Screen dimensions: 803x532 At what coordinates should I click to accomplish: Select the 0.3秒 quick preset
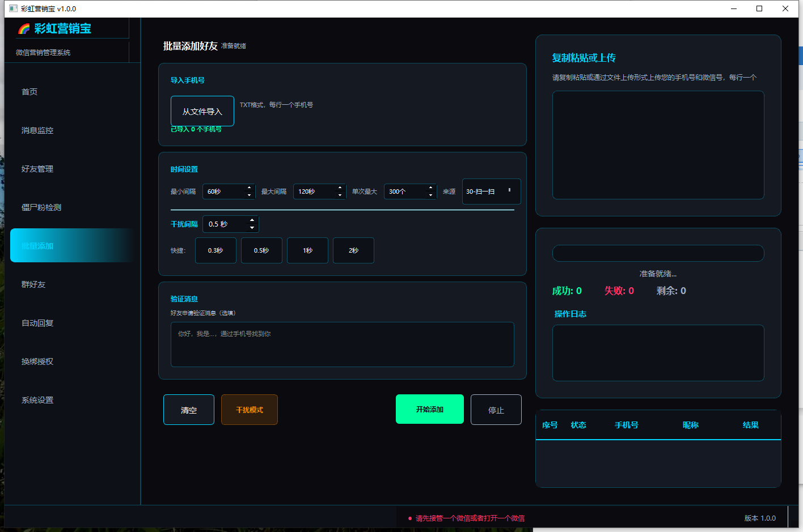pos(215,250)
